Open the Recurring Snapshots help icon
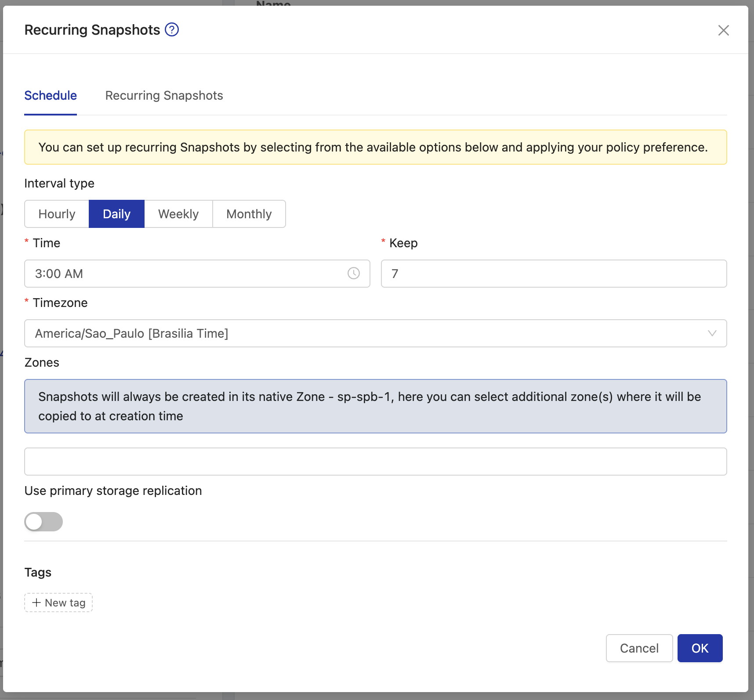754x700 pixels. (x=171, y=30)
